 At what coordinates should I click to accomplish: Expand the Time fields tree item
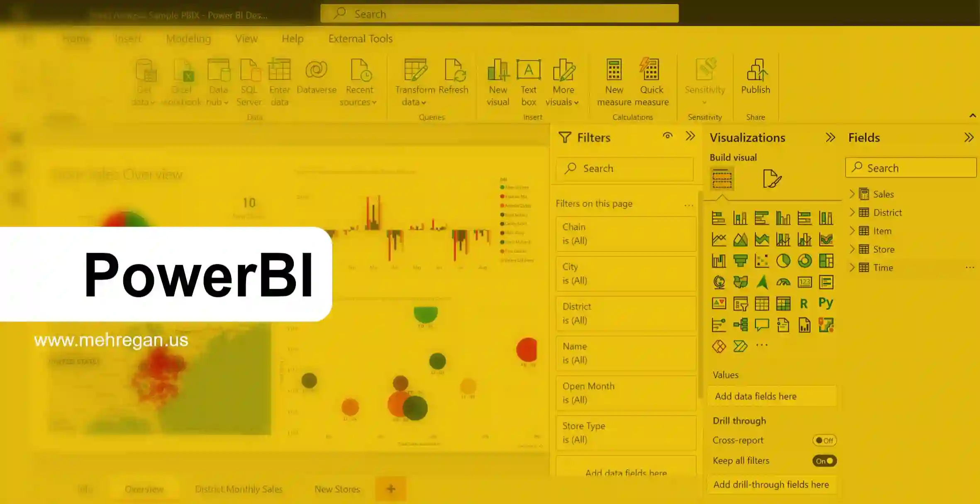pyautogui.click(x=851, y=268)
